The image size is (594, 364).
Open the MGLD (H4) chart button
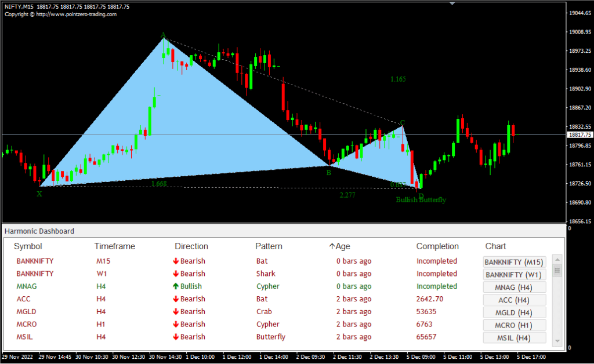[x=514, y=312]
